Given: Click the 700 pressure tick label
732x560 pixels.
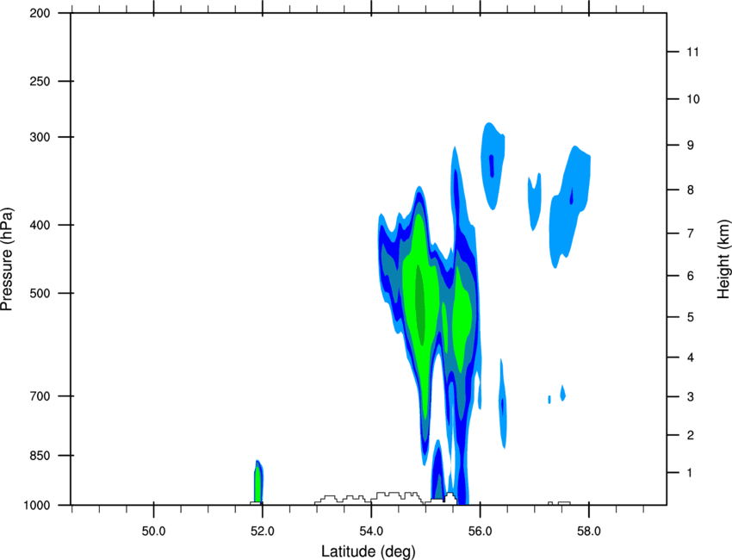Looking at the screenshot, I should (40, 396).
